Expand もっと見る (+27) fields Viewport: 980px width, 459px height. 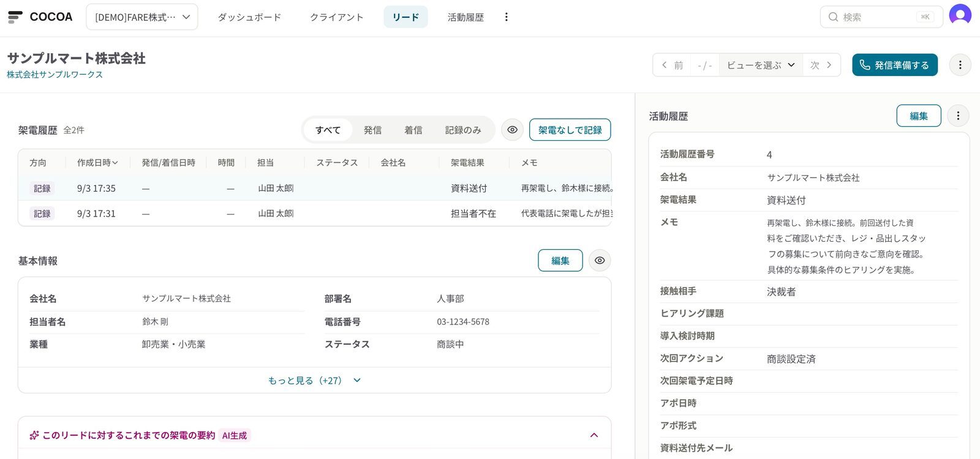[x=314, y=381]
